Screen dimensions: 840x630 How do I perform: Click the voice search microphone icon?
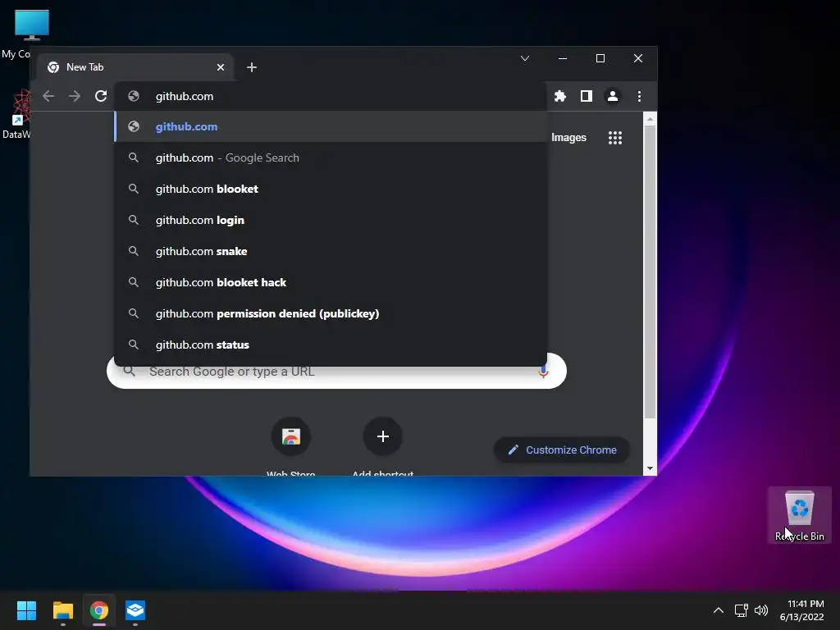tap(543, 371)
